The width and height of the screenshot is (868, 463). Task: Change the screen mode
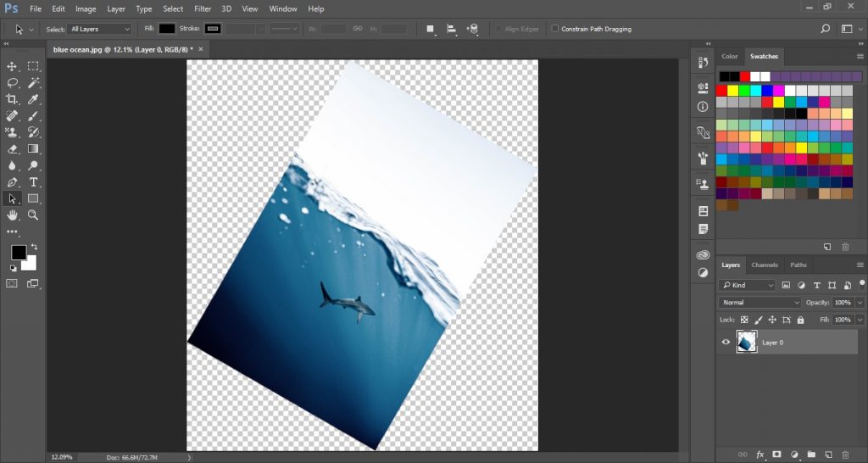click(33, 283)
